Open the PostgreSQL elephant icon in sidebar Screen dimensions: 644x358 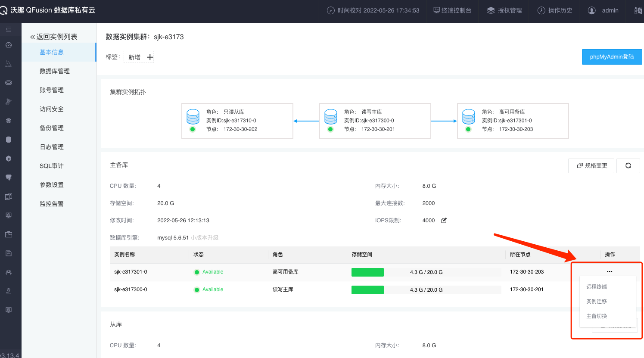[x=9, y=177]
